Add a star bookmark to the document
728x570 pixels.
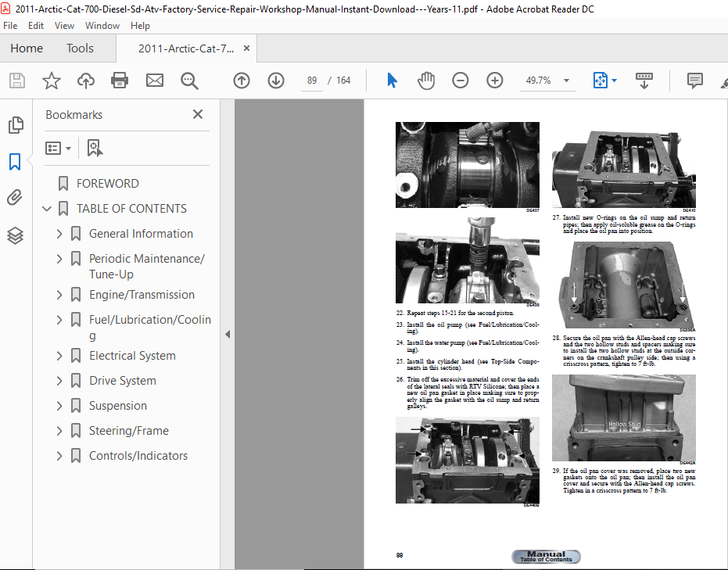52,81
